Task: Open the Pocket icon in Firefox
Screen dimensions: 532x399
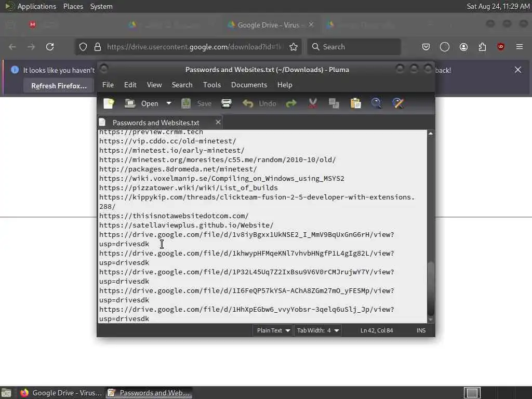Action: click(426, 47)
